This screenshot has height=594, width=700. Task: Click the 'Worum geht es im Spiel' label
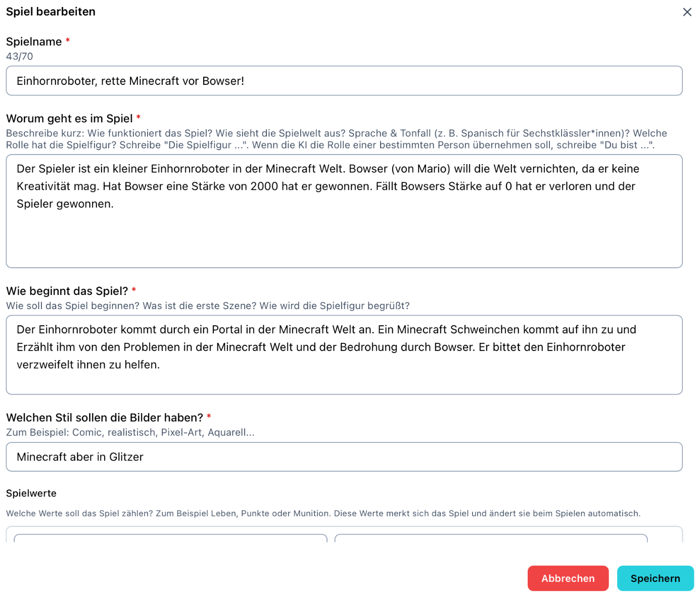pos(69,119)
